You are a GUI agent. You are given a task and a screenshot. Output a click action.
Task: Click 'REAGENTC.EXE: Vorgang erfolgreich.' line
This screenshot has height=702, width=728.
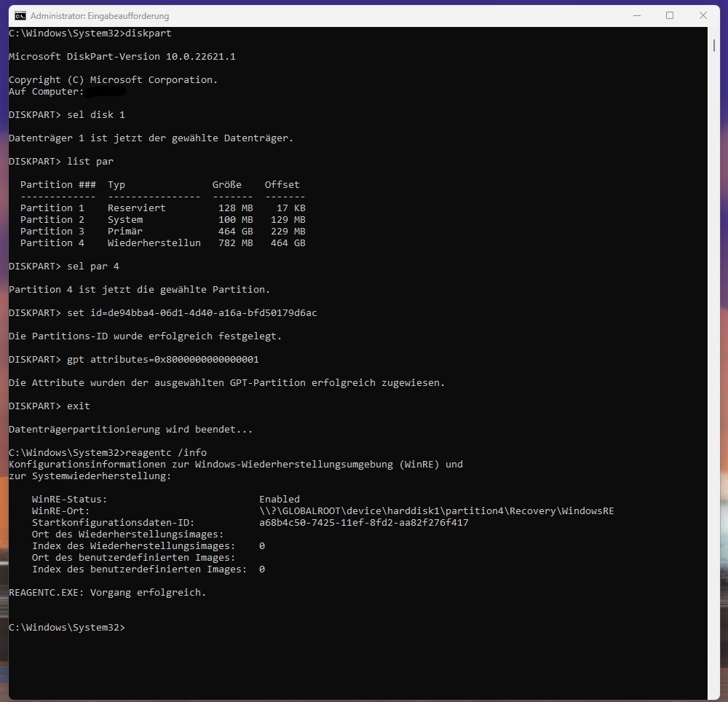pos(107,593)
